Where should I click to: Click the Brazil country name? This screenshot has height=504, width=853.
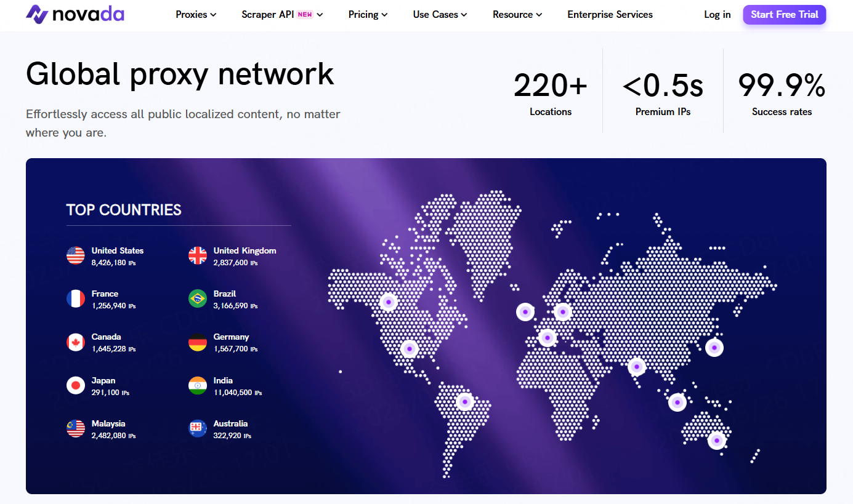pyautogui.click(x=225, y=294)
